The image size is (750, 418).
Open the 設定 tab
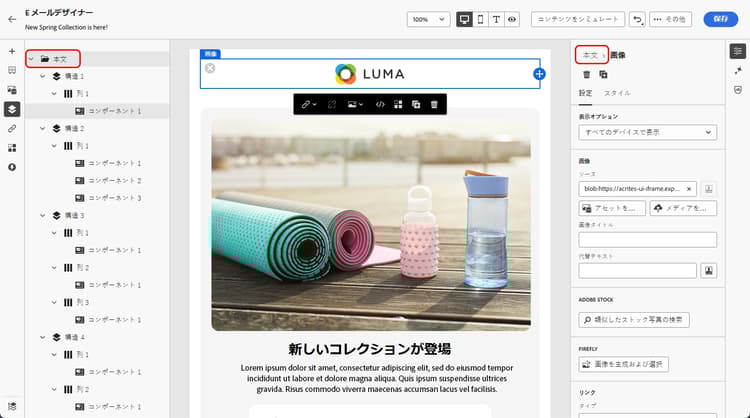[x=585, y=93]
